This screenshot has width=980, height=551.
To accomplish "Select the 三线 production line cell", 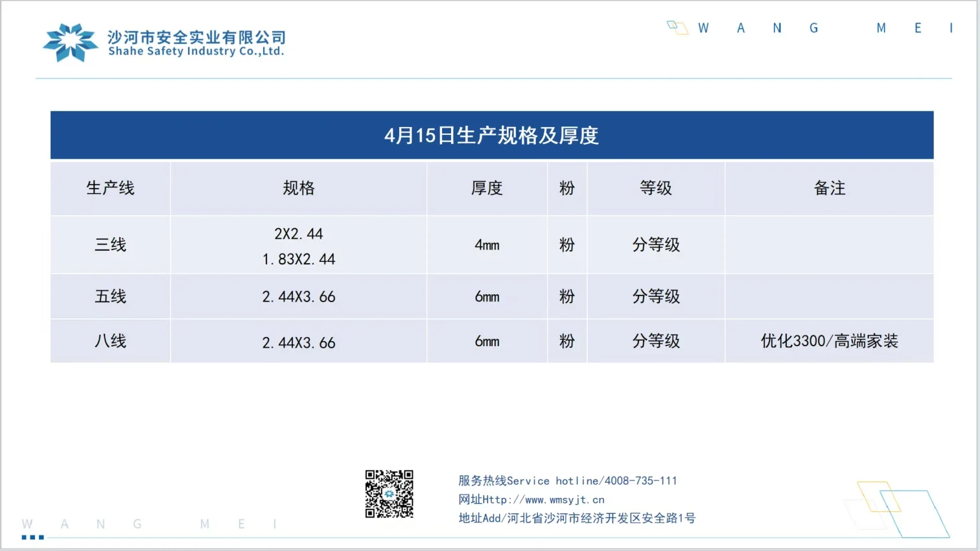I will click(110, 244).
